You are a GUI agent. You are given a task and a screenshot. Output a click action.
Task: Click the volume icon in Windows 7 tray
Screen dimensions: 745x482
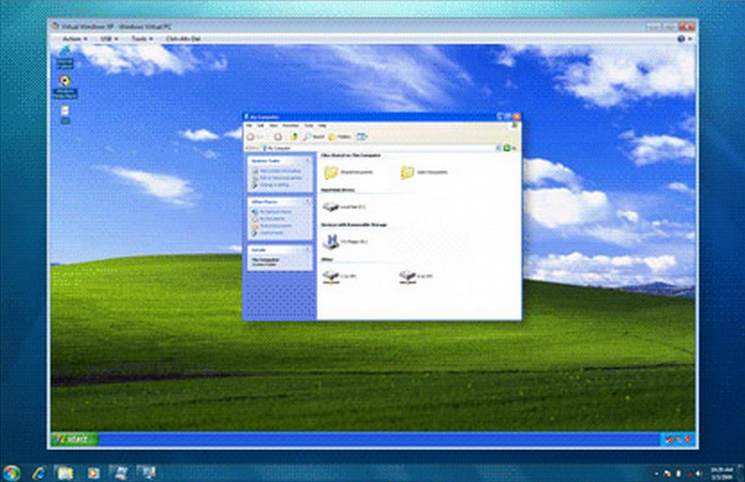[x=698, y=473]
